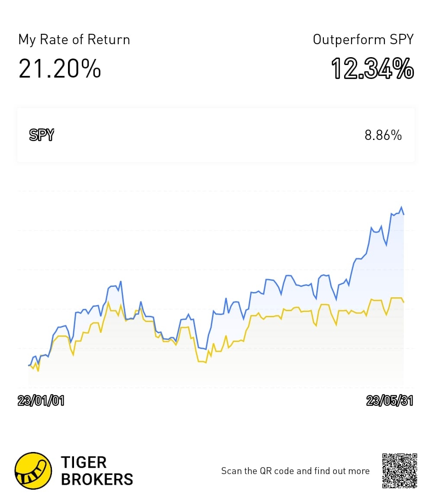
Task: Tap the blue line peak near February
Action: point(121,282)
